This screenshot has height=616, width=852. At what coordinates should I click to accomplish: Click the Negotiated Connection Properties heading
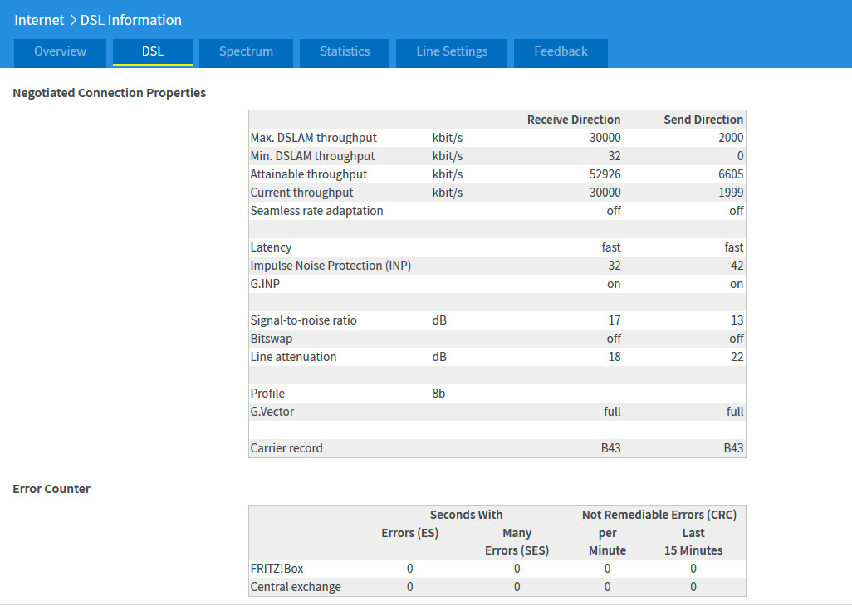pos(110,93)
